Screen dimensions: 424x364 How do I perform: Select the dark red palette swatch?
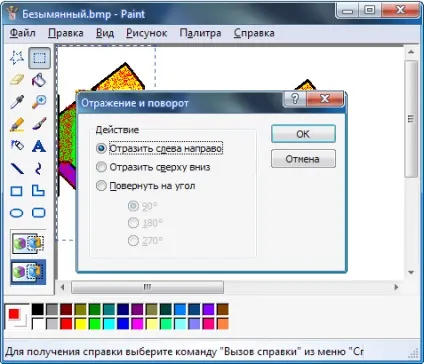coord(66,309)
